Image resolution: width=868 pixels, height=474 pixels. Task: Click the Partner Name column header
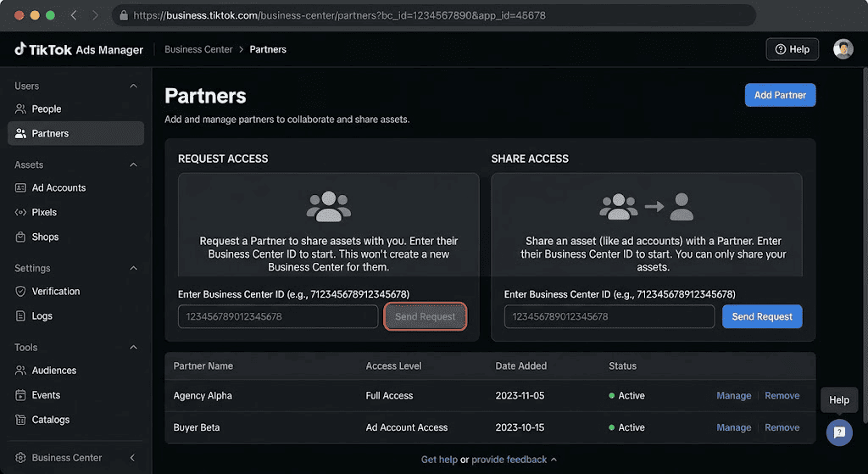pyautogui.click(x=203, y=366)
